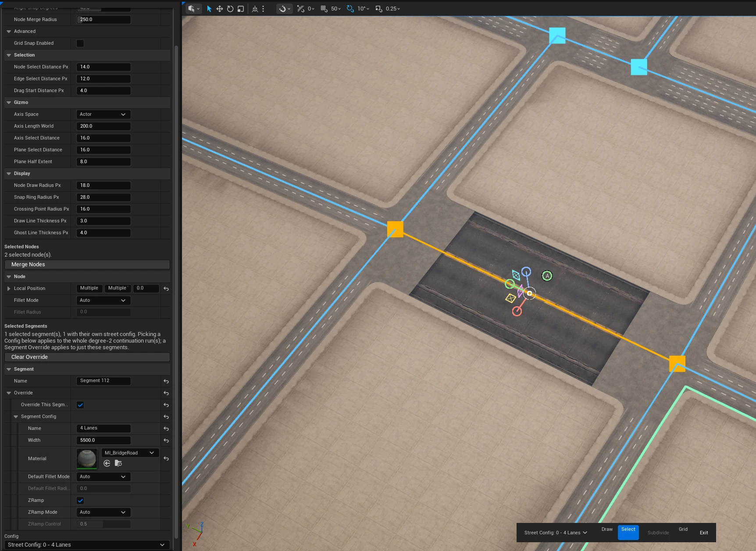The height and width of the screenshot is (551, 756).
Task: Open the MI_BridgeRoad material dropdown
Action: [x=130, y=453]
